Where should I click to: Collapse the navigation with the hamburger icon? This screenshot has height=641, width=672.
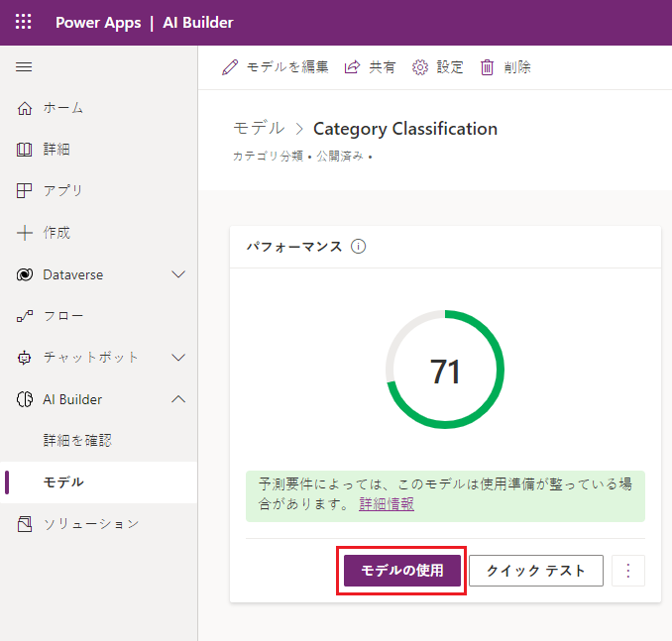(24, 67)
